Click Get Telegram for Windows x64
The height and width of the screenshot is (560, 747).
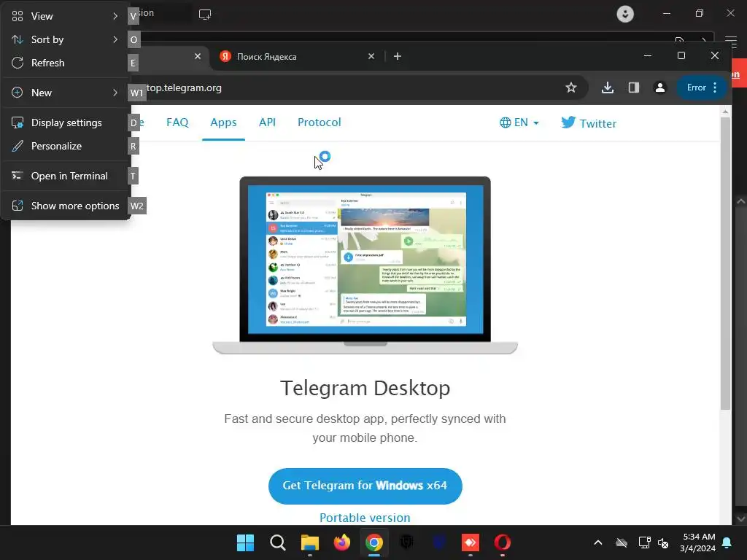365,486
